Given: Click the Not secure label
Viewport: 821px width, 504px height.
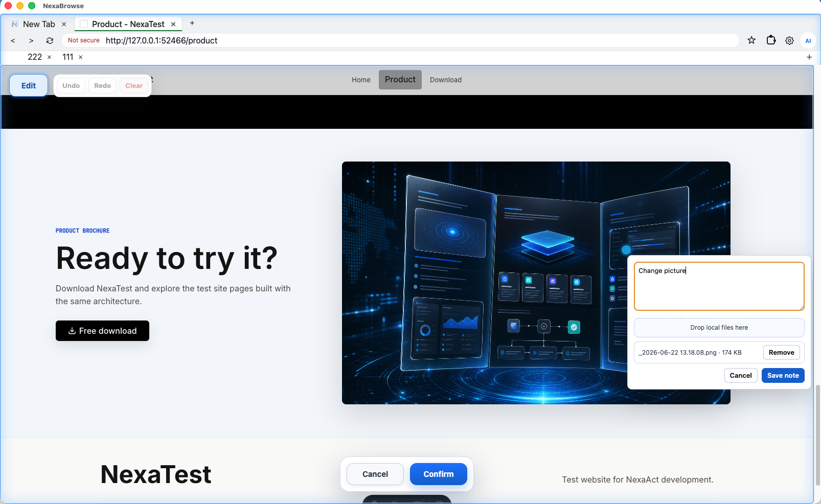Looking at the screenshot, I should [x=84, y=40].
